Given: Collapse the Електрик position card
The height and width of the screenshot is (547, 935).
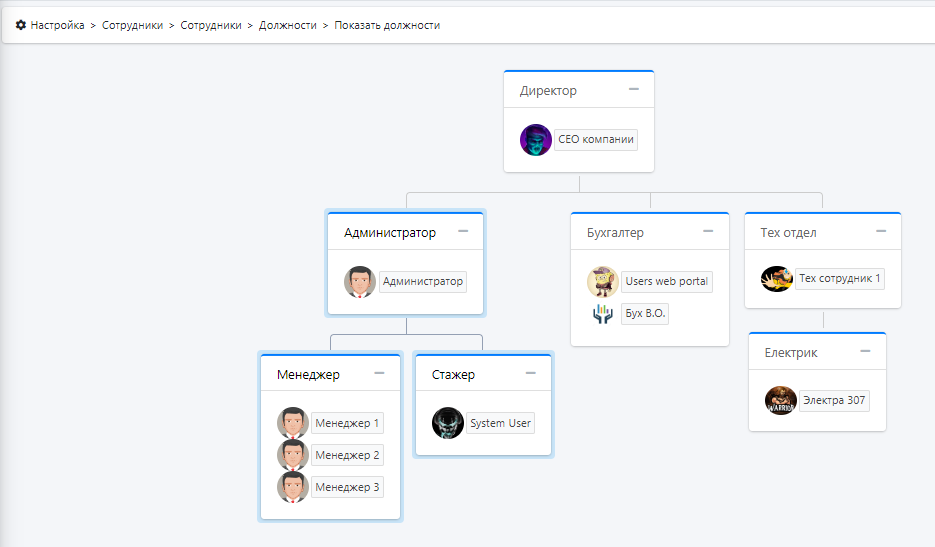Looking at the screenshot, I should 865,352.
